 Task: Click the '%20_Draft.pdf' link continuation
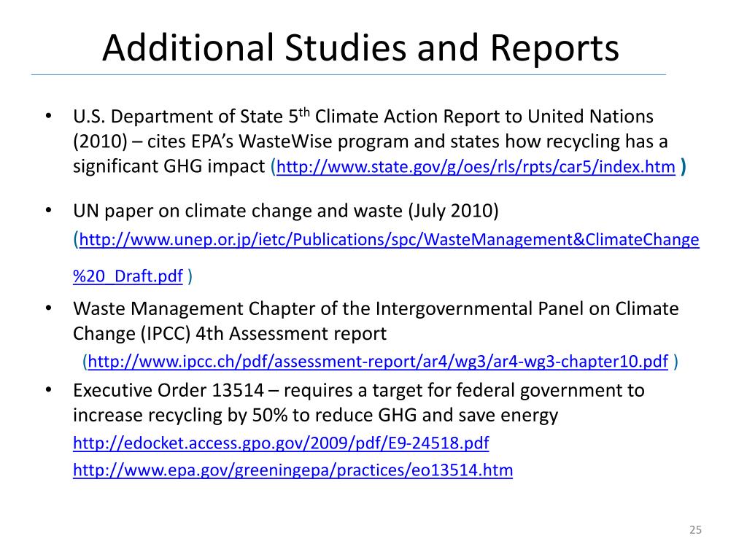click(x=128, y=276)
